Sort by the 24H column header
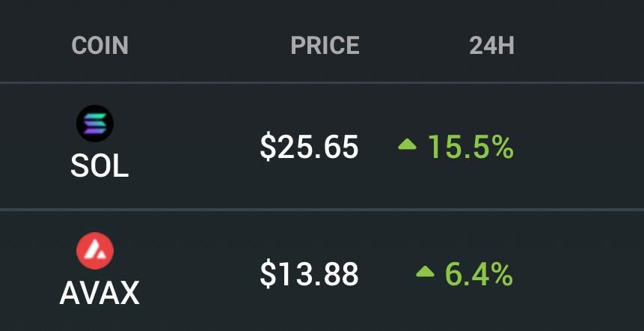644x331 pixels. [491, 45]
